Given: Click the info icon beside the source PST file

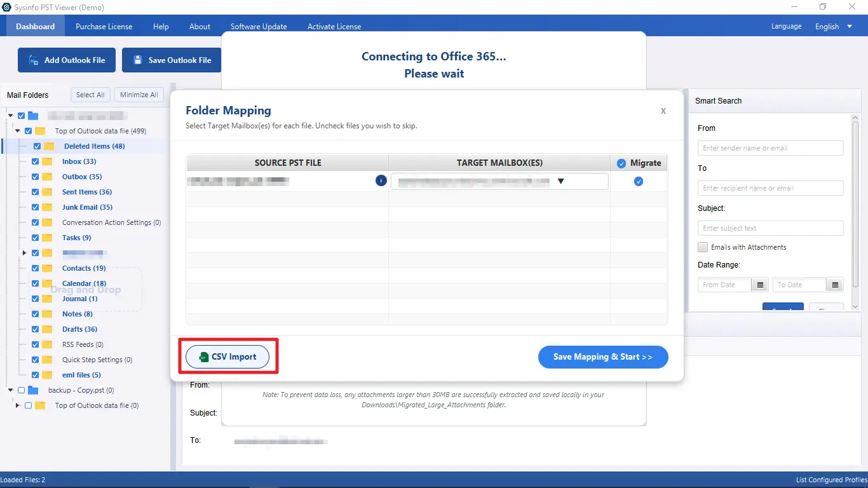Looking at the screenshot, I should tap(381, 180).
